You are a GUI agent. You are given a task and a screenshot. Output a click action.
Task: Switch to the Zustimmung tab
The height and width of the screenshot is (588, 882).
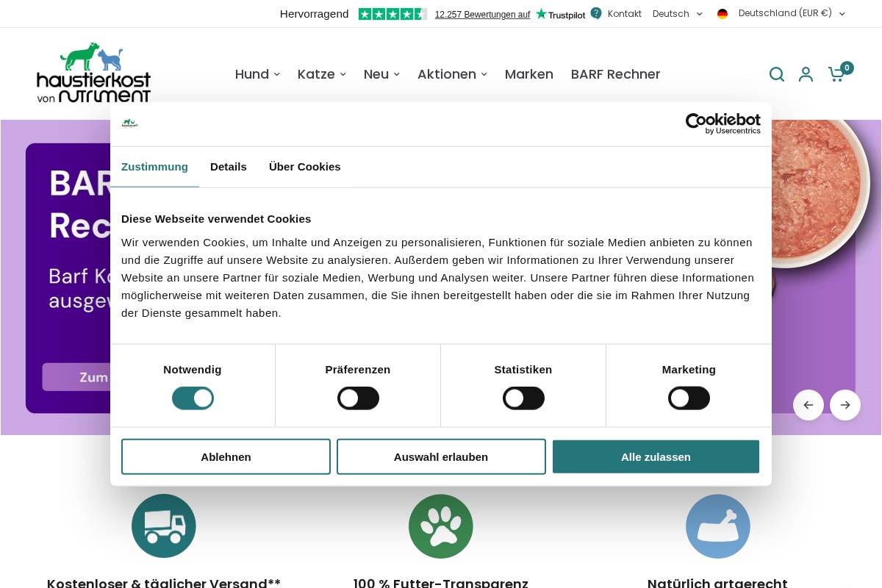pyautogui.click(x=154, y=167)
